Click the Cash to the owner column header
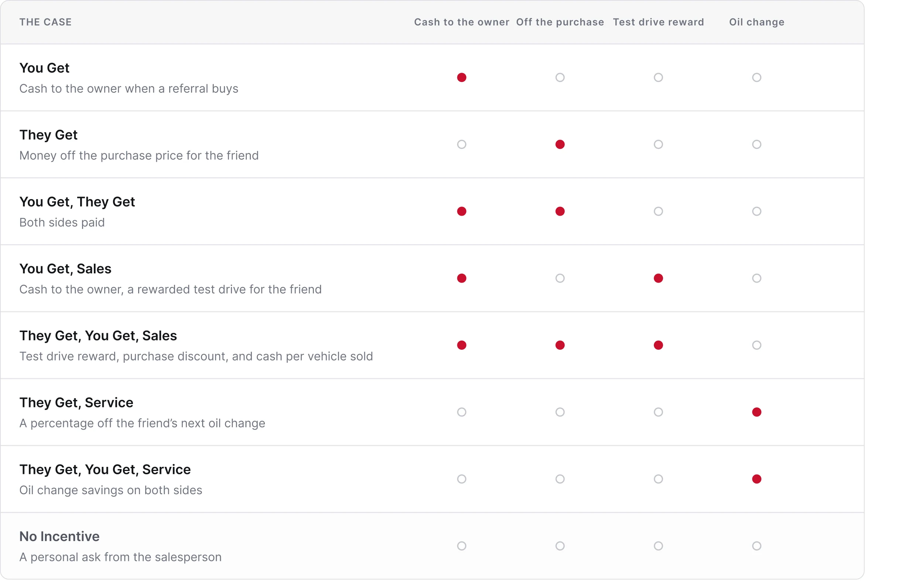 pos(462,22)
